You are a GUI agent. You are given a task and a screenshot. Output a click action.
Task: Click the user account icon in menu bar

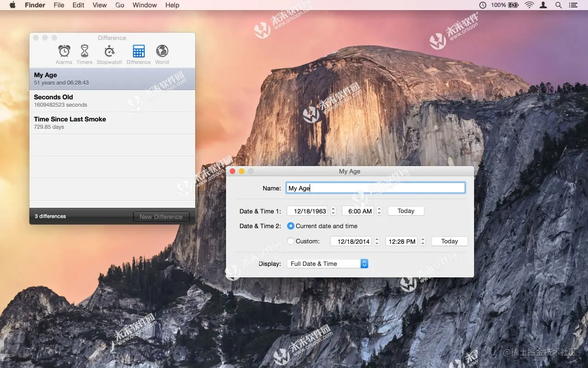tap(544, 5)
